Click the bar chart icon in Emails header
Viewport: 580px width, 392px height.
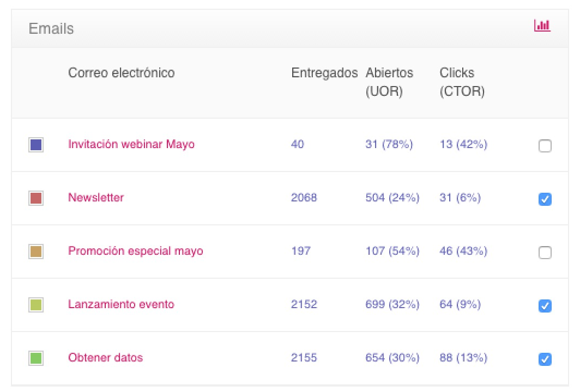[542, 26]
